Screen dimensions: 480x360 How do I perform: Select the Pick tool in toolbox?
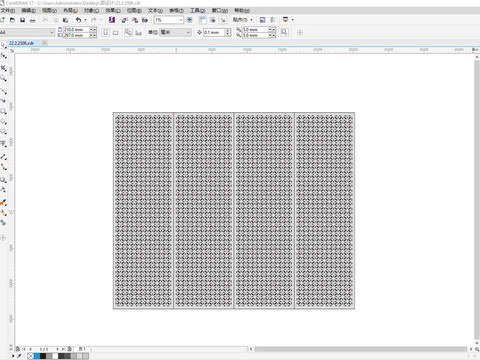[3, 45]
